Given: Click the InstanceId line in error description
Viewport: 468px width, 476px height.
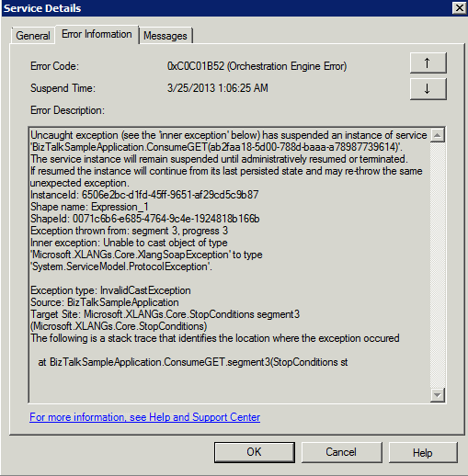Looking at the screenshot, I should [x=144, y=195].
